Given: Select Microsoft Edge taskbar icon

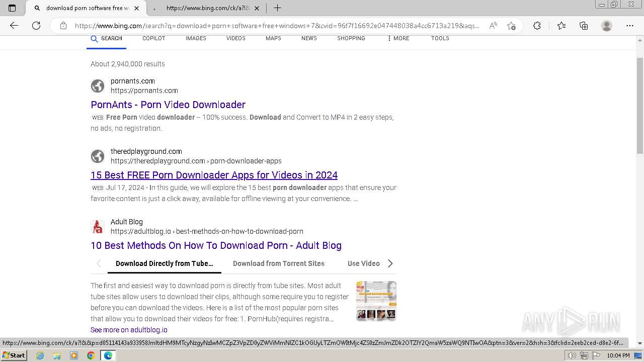Looking at the screenshot, I should [x=108, y=355].
